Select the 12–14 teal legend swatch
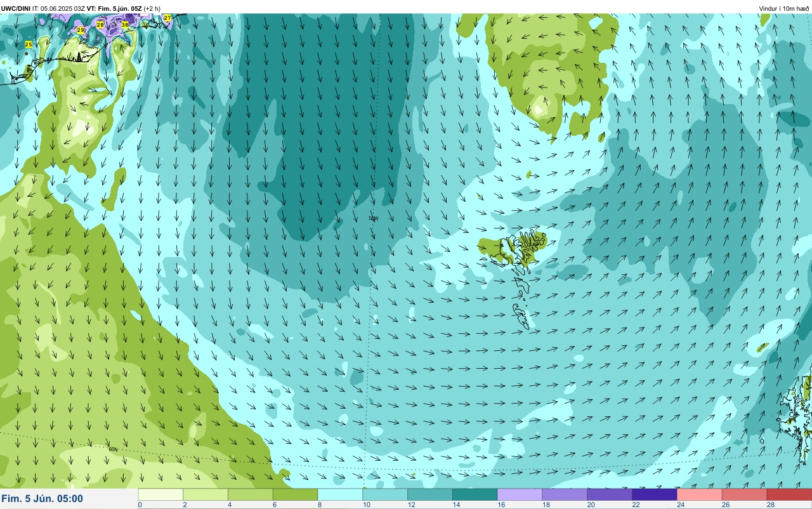812x509 pixels. point(430,494)
